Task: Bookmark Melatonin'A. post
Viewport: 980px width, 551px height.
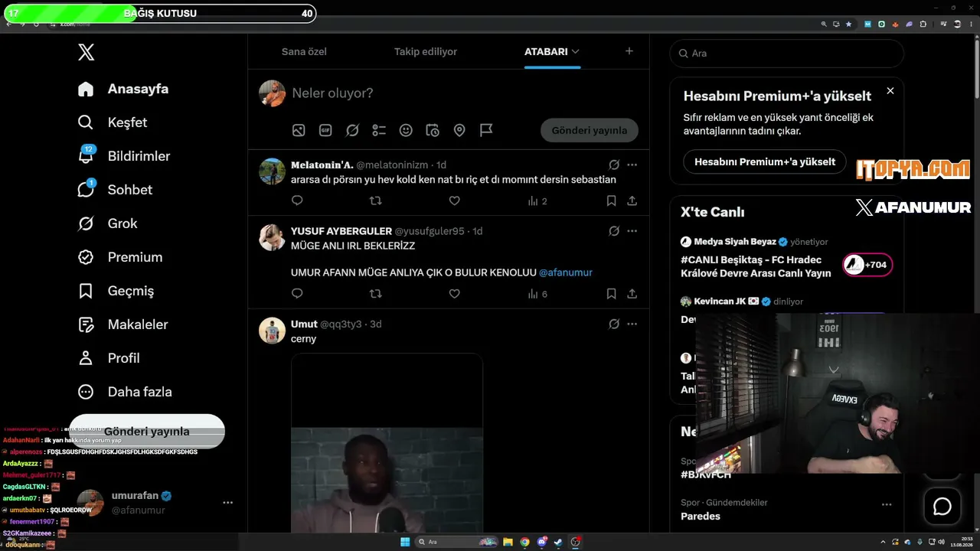Action: tap(611, 201)
